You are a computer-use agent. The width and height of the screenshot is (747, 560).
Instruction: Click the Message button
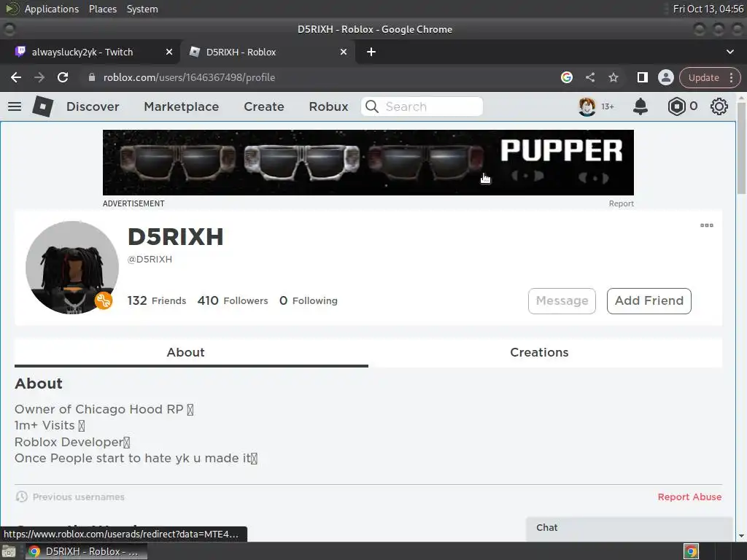tap(562, 301)
